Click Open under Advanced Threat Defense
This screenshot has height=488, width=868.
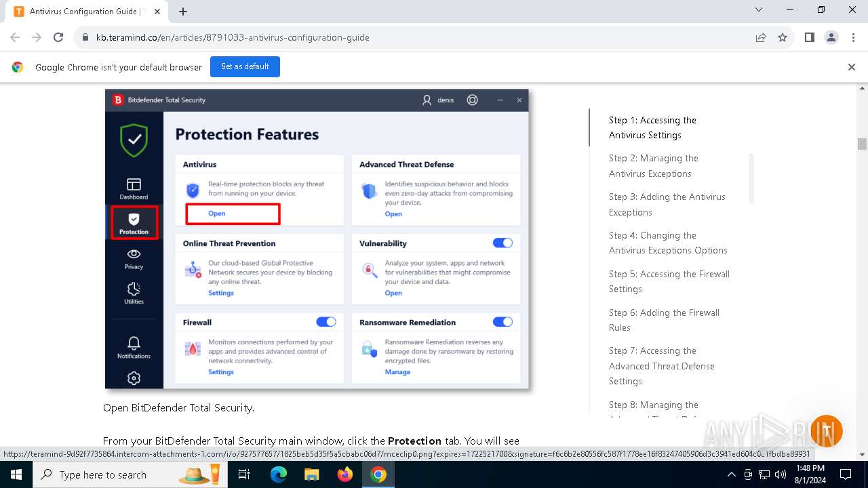click(x=393, y=214)
